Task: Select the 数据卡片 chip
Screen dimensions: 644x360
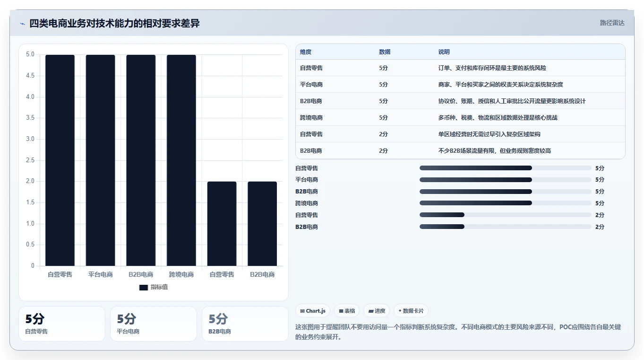Action: (411, 311)
